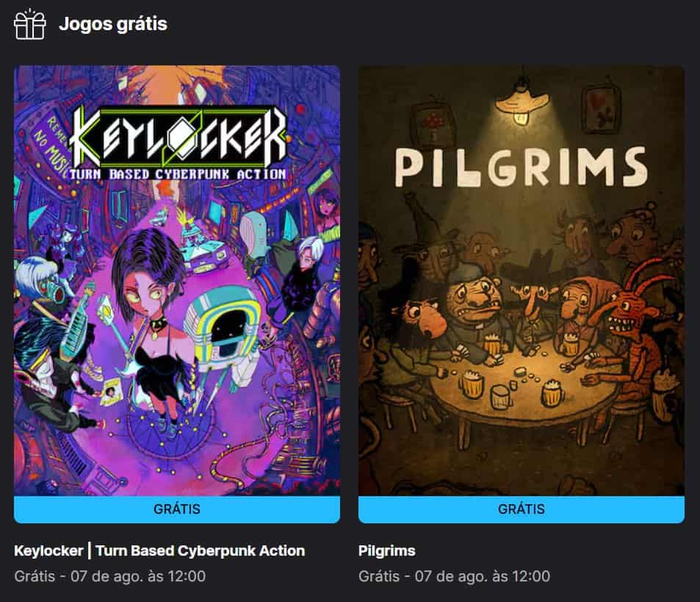Open the Keylocker Turn Based Cyberpunk Action title
Viewport: 700px width, 602px height.
(159, 551)
